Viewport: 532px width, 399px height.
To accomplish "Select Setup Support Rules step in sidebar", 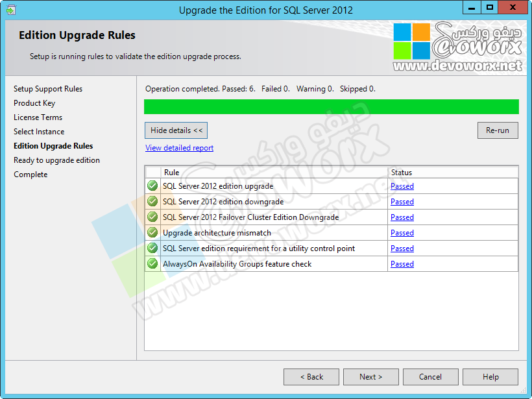I will [x=48, y=89].
